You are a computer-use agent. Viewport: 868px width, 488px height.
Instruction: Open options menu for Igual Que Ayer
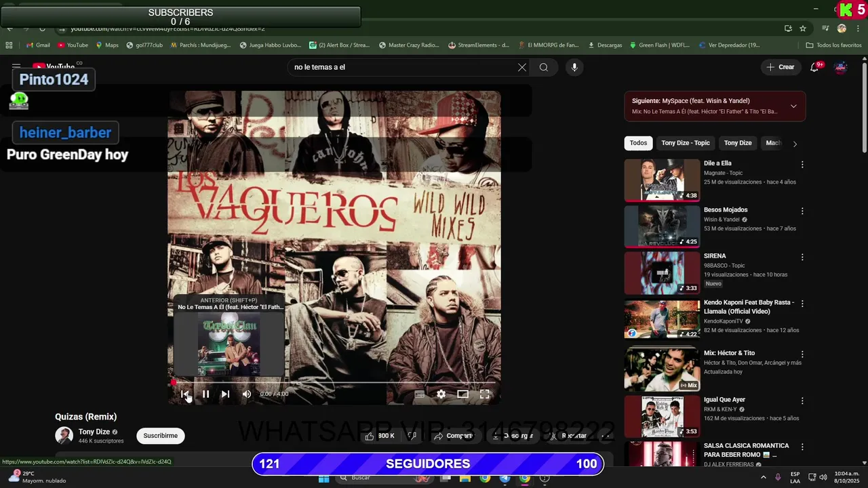[802, 401]
